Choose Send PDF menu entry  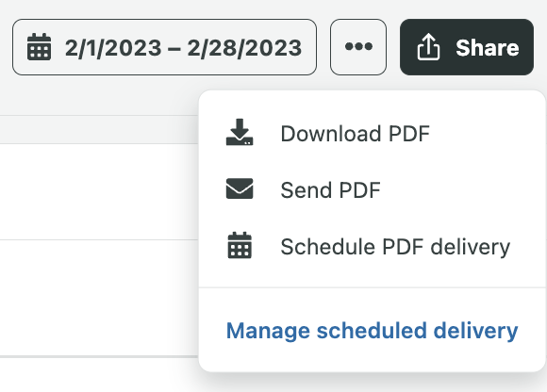(373, 190)
